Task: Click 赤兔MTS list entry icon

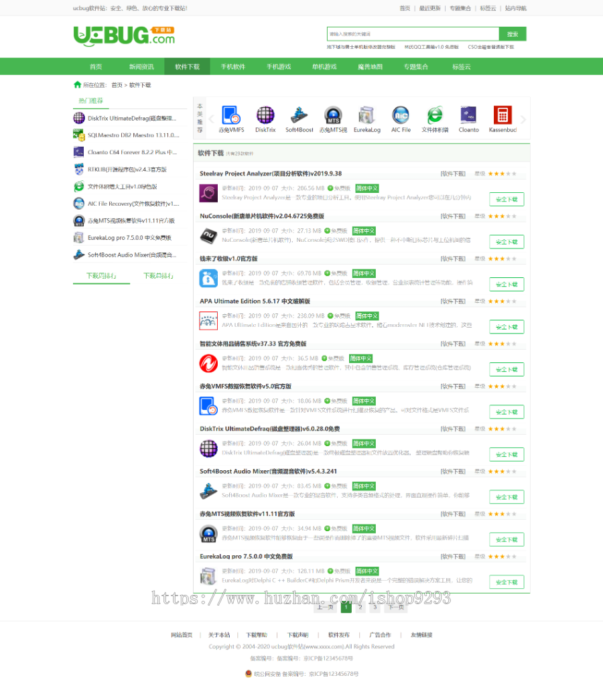Action: coord(208,533)
